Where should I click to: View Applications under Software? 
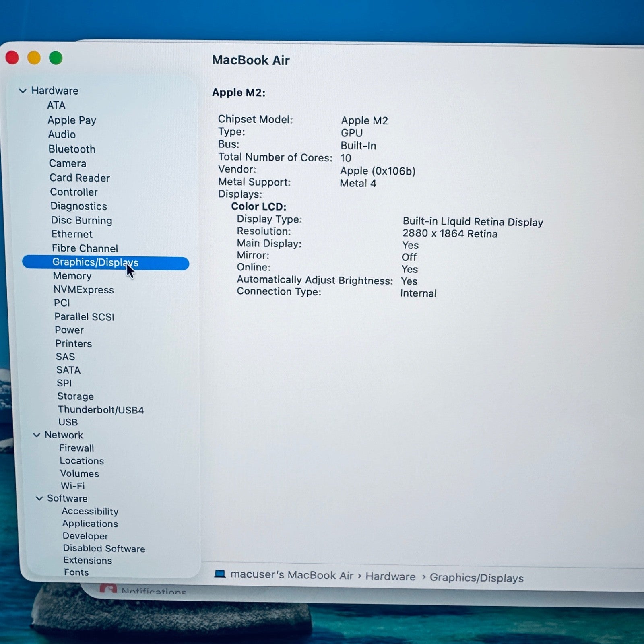pos(90,524)
